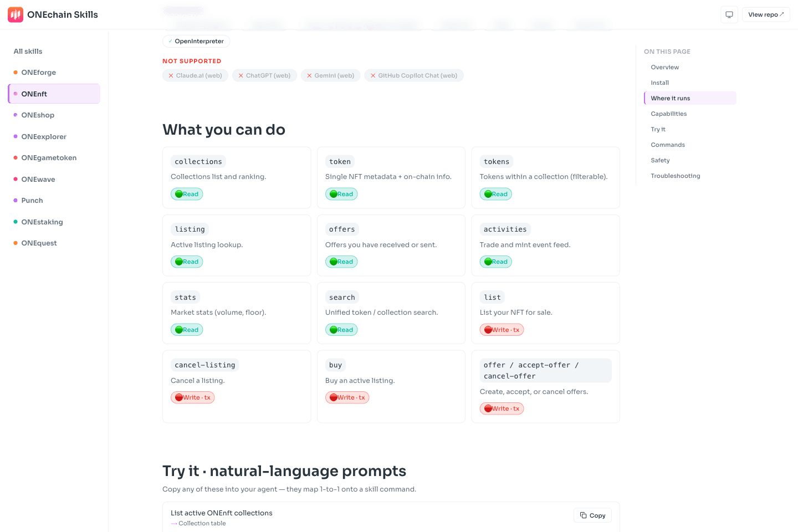798x532 pixels.
Task: Click the Write·tx badge on offer card
Action: [502, 408]
